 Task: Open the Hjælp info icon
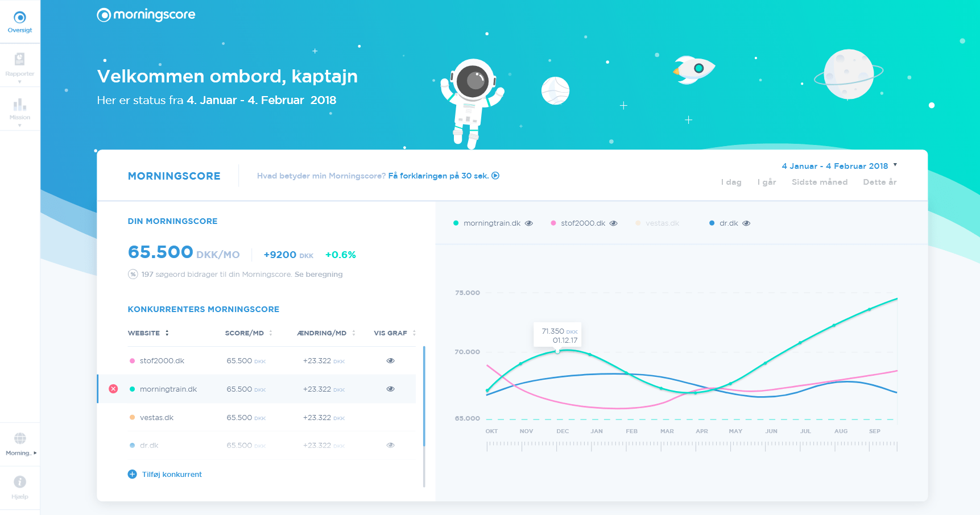pos(20,482)
